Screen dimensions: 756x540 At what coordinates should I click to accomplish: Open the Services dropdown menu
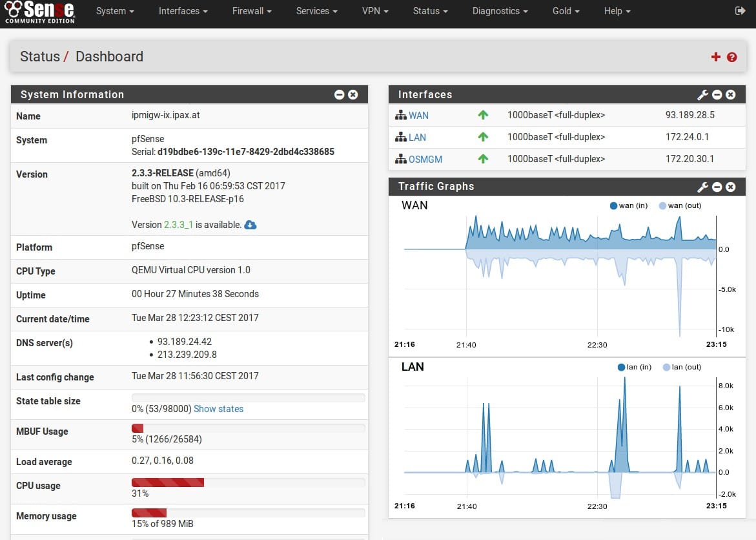[x=316, y=11]
